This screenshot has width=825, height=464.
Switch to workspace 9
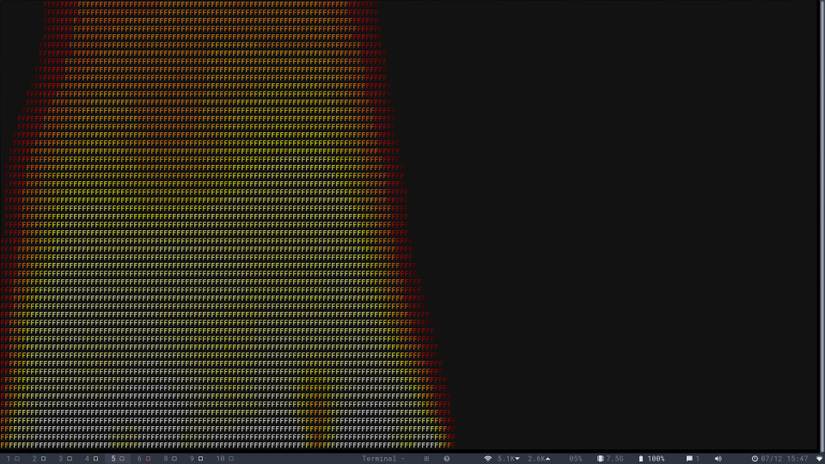197,459
